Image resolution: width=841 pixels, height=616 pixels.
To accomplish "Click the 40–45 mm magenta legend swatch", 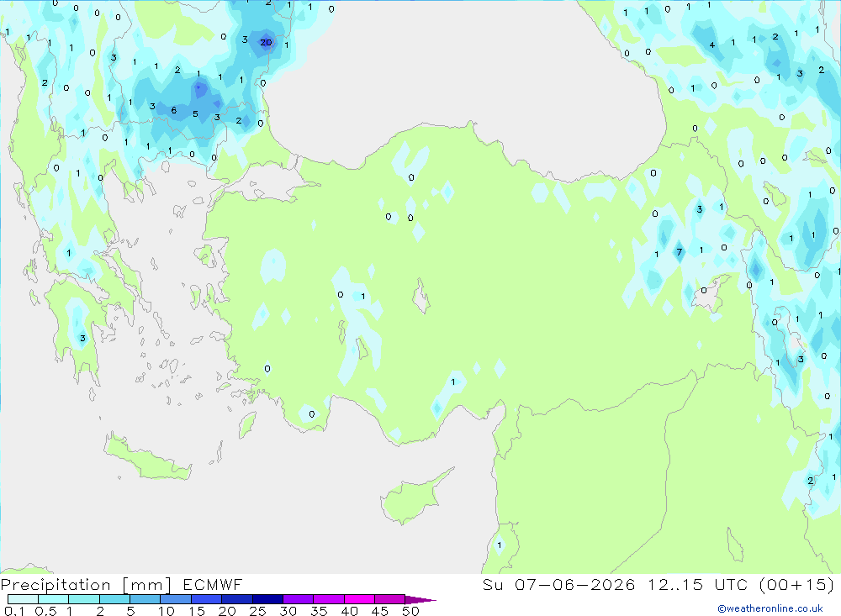I will (x=359, y=599).
